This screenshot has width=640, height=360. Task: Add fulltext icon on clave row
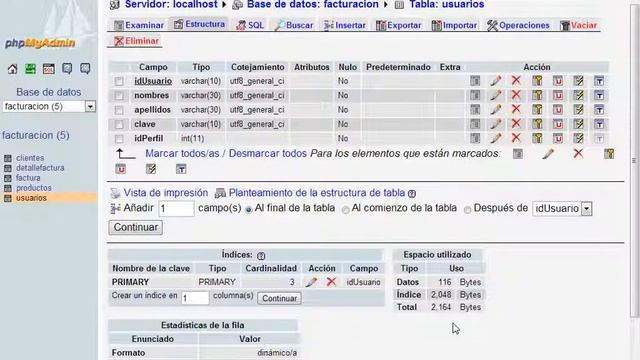[599, 124]
